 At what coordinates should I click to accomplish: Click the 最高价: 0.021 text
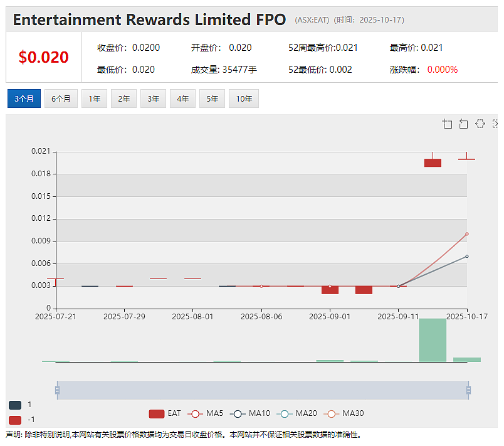(416, 48)
